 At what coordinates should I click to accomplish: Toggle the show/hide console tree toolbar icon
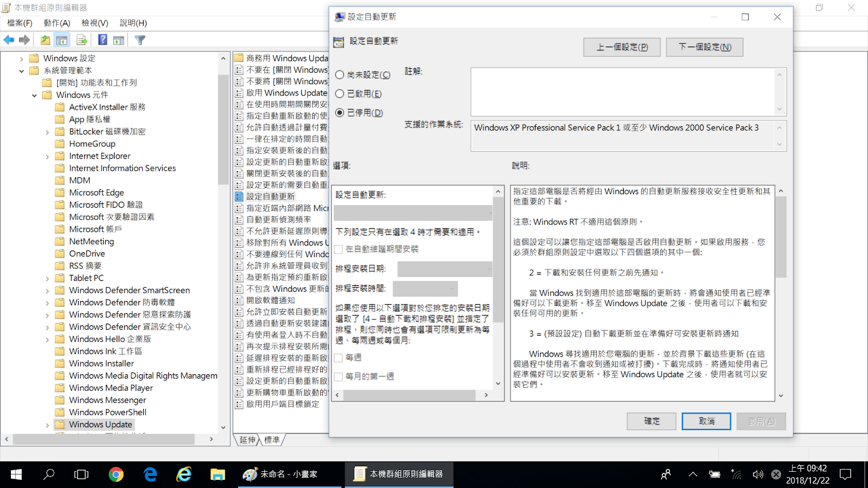click(x=62, y=40)
